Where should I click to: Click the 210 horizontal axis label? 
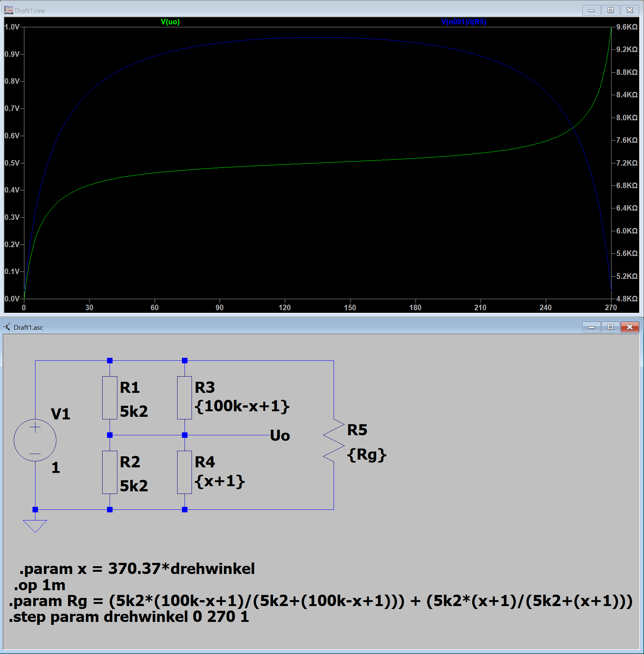pos(480,308)
